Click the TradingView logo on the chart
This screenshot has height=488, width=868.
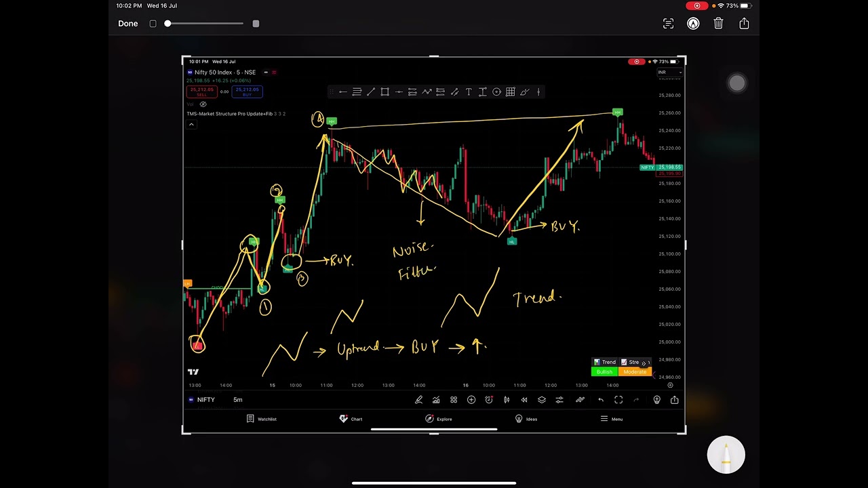(193, 371)
